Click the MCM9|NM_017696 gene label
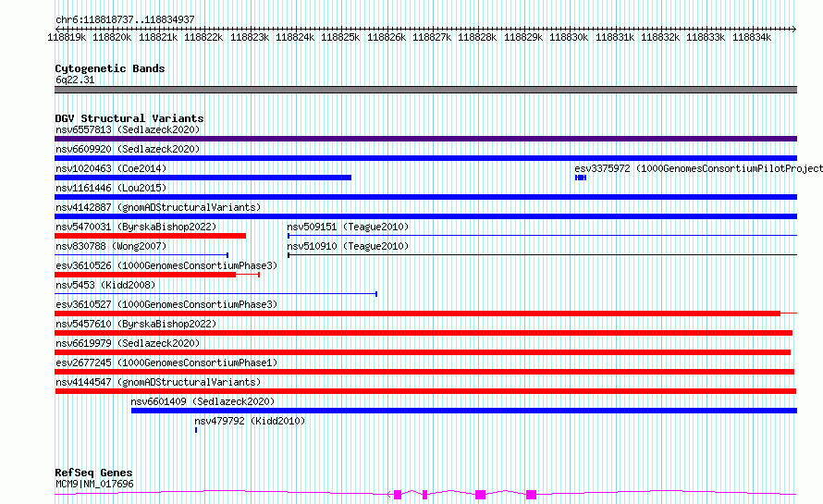The image size is (823, 504). pyautogui.click(x=94, y=484)
